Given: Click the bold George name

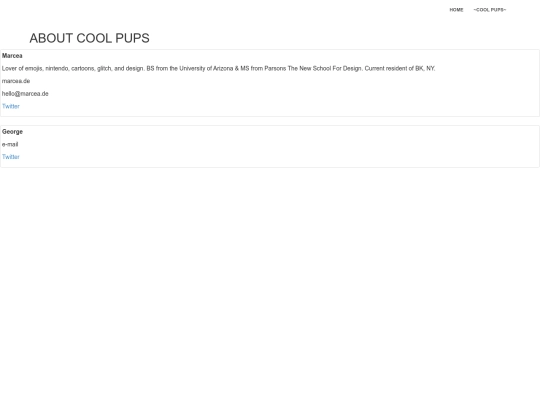Looking at the screenshot, I should [12, 132].
